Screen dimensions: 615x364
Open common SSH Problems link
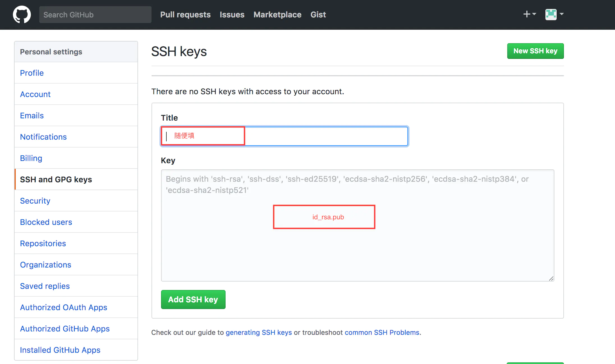pos(382,332)
